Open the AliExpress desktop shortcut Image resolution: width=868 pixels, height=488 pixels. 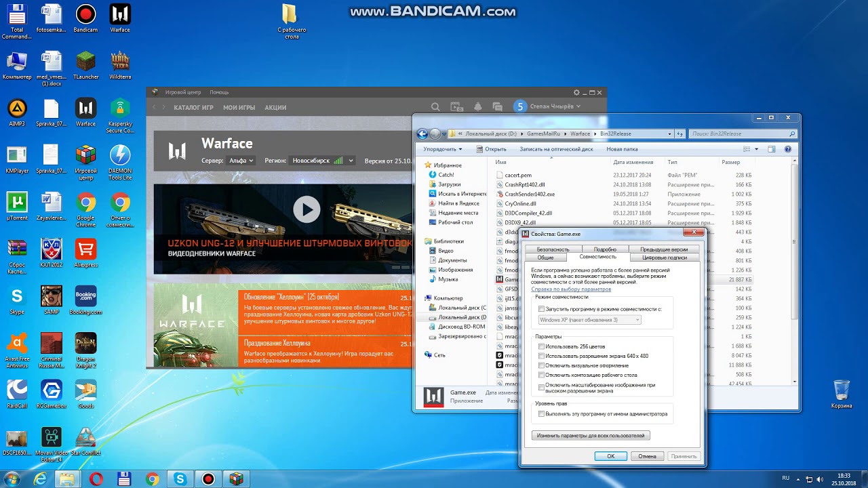(x=85, y=253)
